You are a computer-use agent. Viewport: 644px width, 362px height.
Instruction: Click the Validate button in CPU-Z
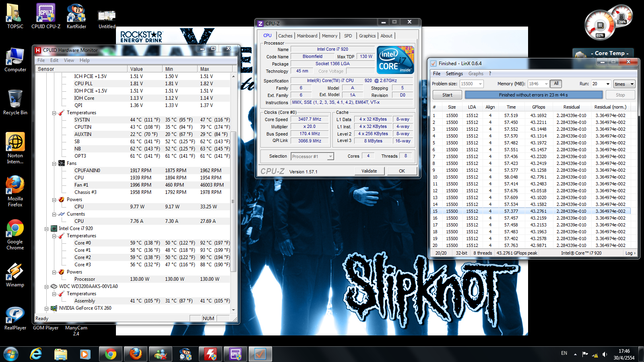click(369, 171)
